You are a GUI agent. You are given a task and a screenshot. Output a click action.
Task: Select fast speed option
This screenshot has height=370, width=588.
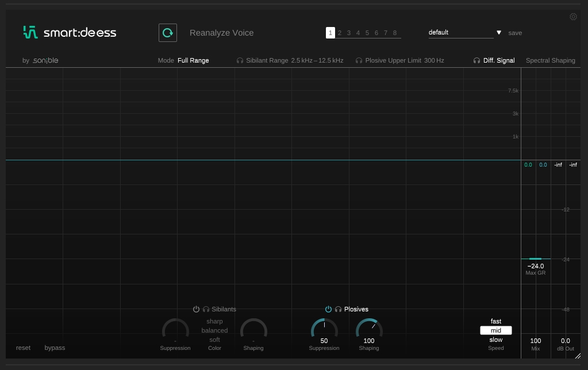point(496,321)
